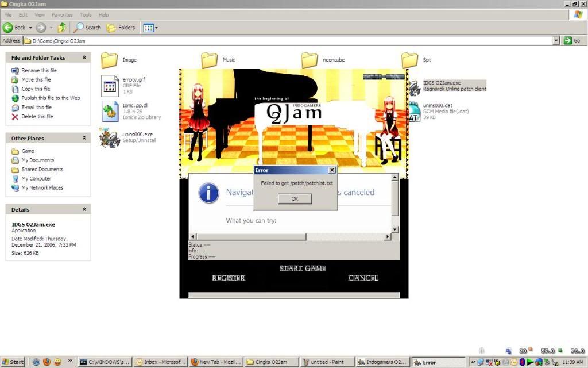This screenshot has height=368, width=588.
Task: Collapse File and Folder Tasks panel
Action: tap(84, 57)
